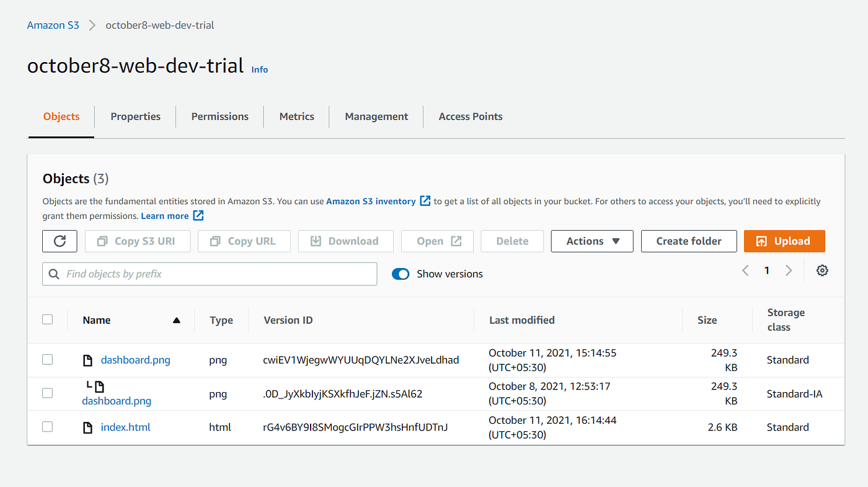Screen dimensions: 868x487
Task: Switch to the Permissions tab
Action: pos(219,116)
